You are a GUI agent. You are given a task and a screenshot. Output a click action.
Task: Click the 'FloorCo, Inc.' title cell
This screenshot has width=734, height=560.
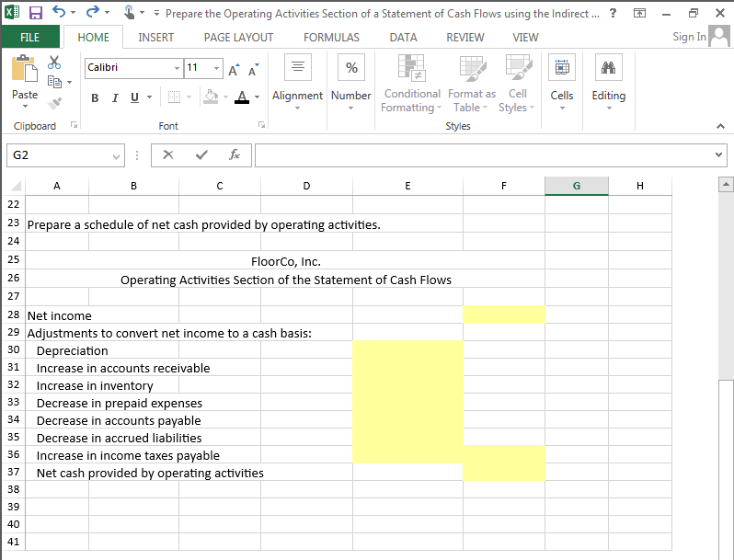285,261
